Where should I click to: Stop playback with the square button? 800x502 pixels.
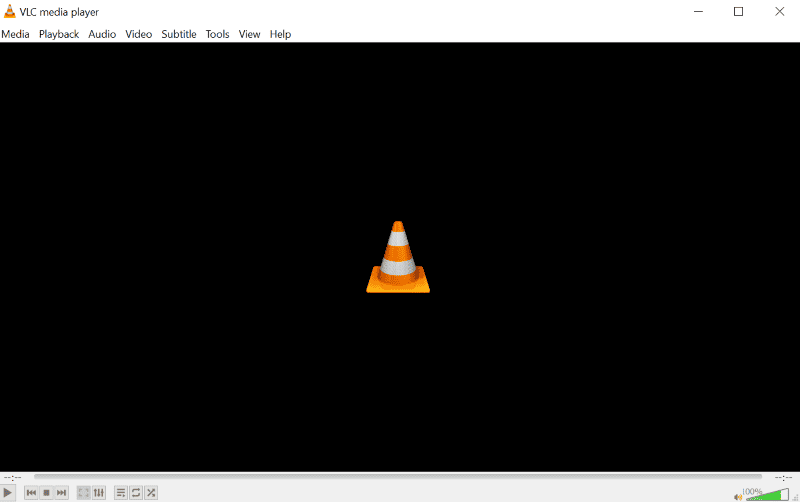(x=46, y=493)
